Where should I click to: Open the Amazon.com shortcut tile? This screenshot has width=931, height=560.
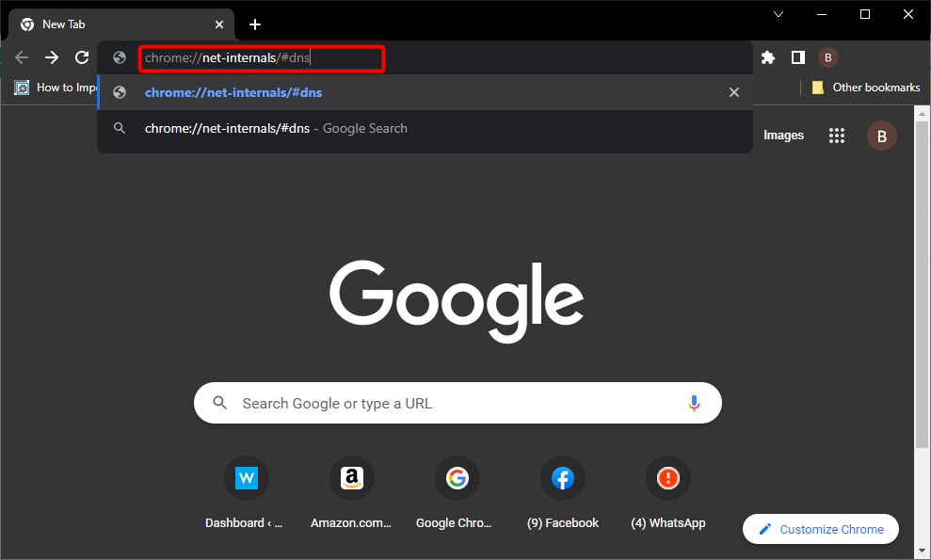[x=351, y=493]
